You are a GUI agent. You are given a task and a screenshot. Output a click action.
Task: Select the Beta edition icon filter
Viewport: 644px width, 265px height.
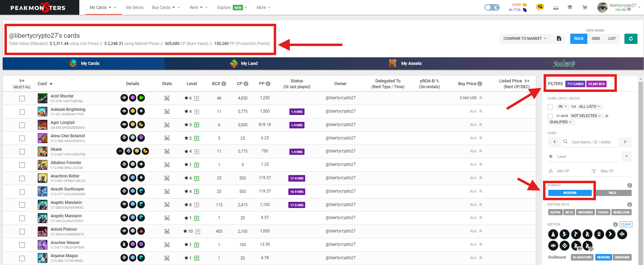tap(564, 234)
